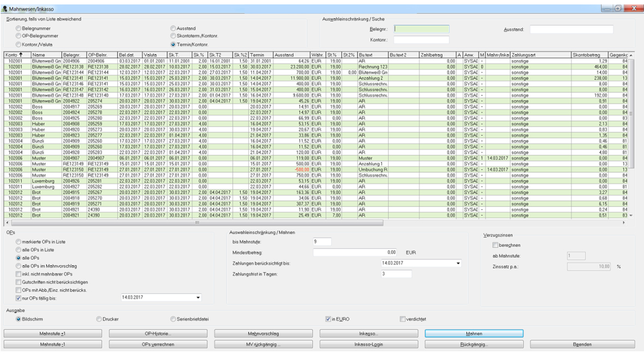Uncheck the 'in EURO' checkbox
Viewport: 644px width, 355px height.
pyautogui.click(x=327, y=318)
